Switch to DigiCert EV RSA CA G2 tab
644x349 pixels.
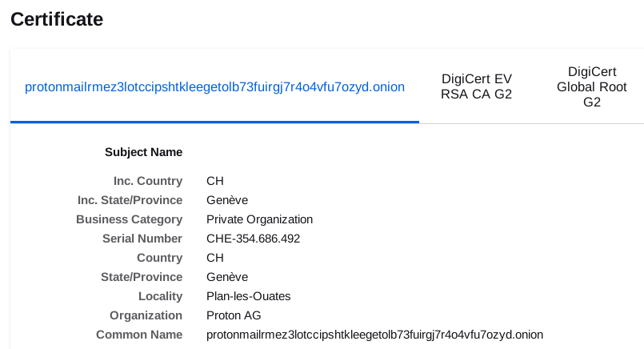(476, 86)
